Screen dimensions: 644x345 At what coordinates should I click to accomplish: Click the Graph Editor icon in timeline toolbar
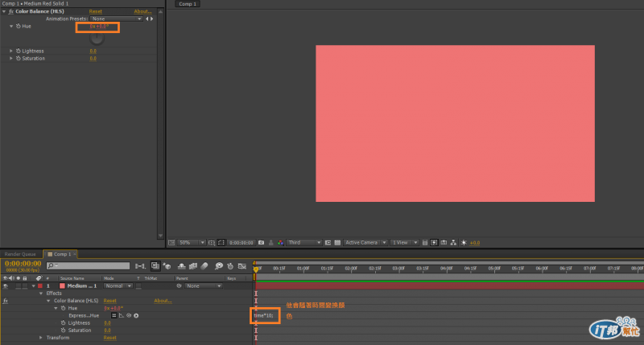(242, 266)
